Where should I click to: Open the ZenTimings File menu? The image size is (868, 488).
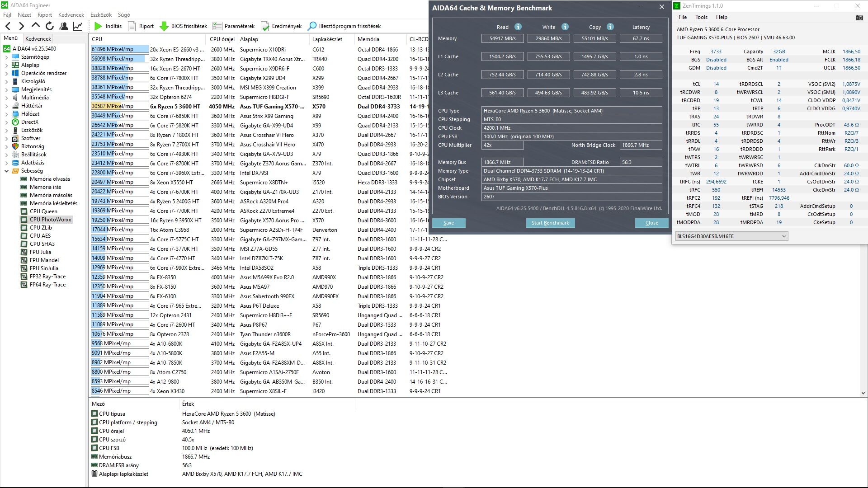pyautogui.click(x=683, y=17)
